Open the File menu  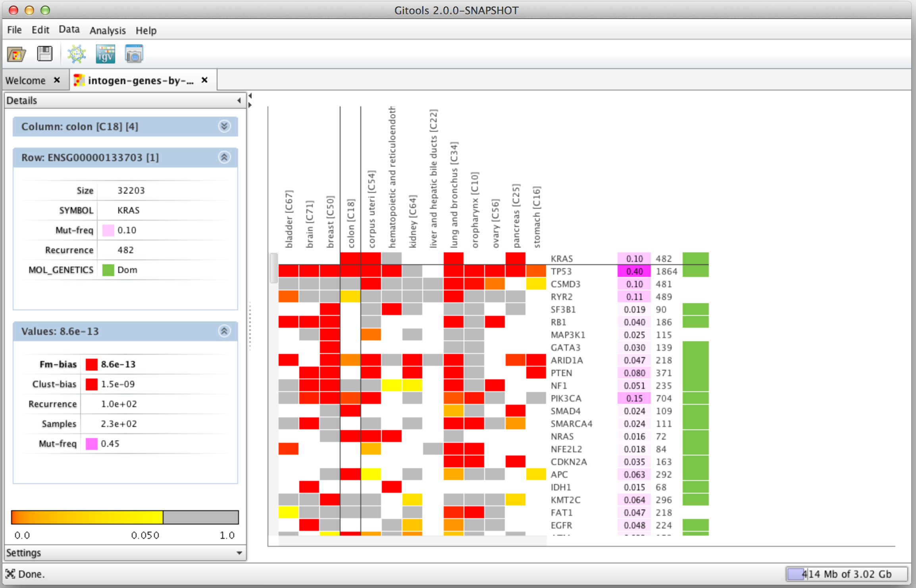pyautogui.click(x=14, y=30)
